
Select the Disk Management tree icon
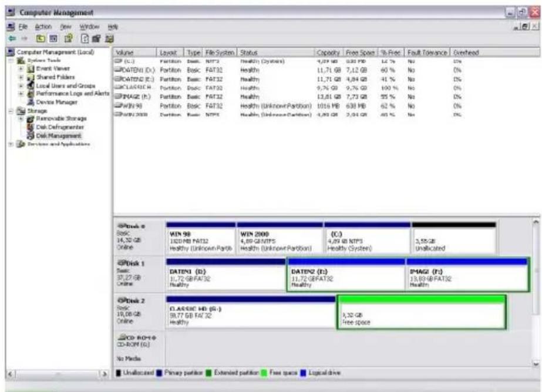click(31, 136)
